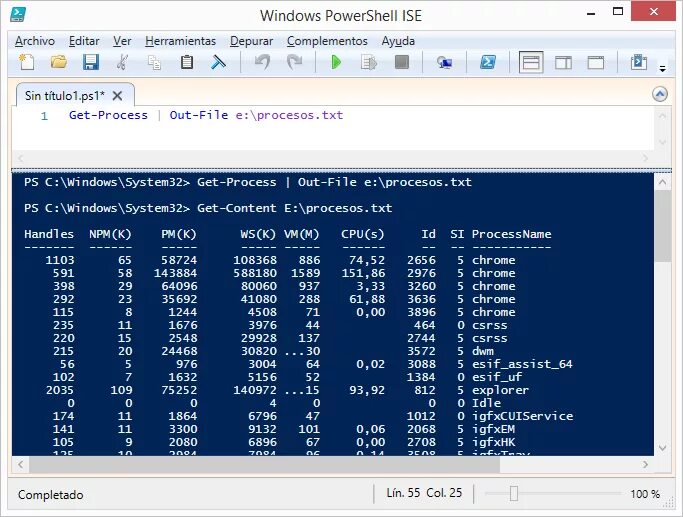Click the ProcessName column header

511,234
